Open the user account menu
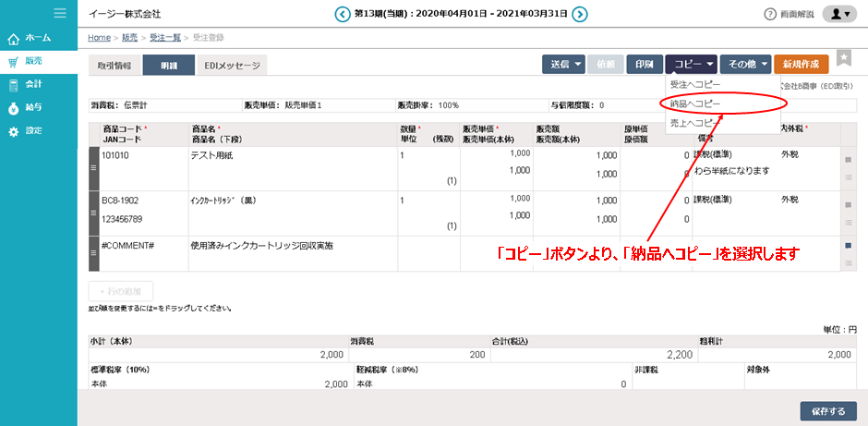Image resolution: width=868 pixels, height=426 pixels. coord(839,15)
